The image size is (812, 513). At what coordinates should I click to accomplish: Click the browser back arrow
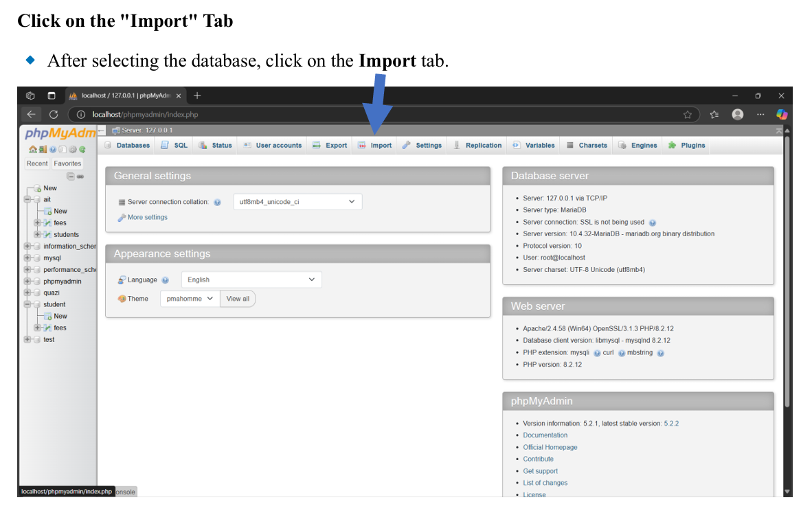coord(31,115)
